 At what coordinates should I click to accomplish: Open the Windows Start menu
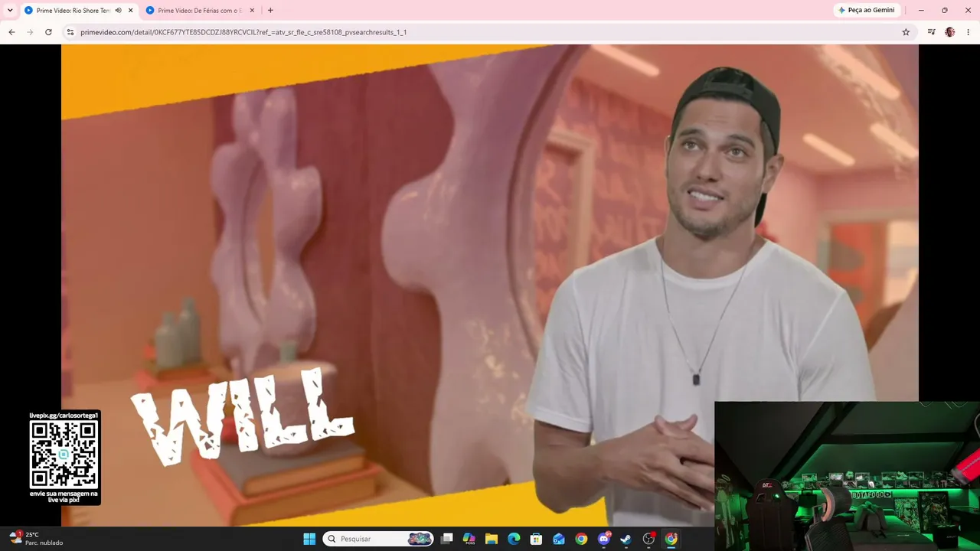point(309,539)
